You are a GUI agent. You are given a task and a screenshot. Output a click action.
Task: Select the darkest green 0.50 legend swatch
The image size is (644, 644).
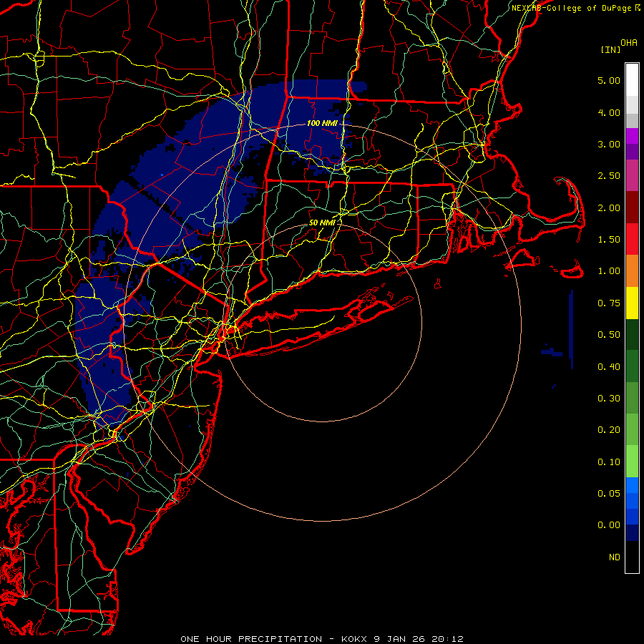click(x=632, y=334)
